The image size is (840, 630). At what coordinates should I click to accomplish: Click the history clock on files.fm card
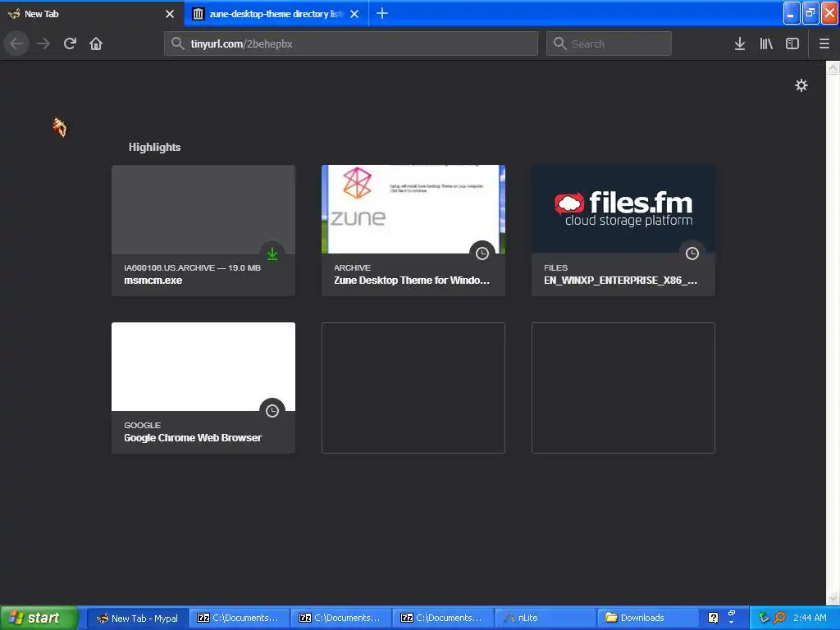click(x=692, y=253)
